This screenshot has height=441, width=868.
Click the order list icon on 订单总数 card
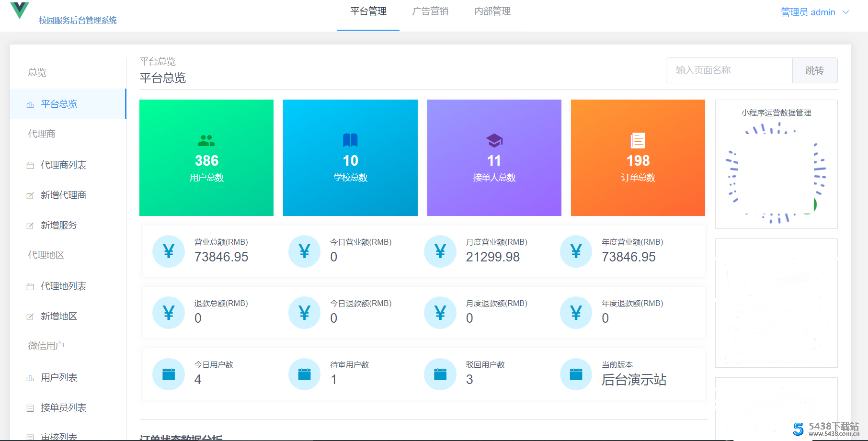638,140
